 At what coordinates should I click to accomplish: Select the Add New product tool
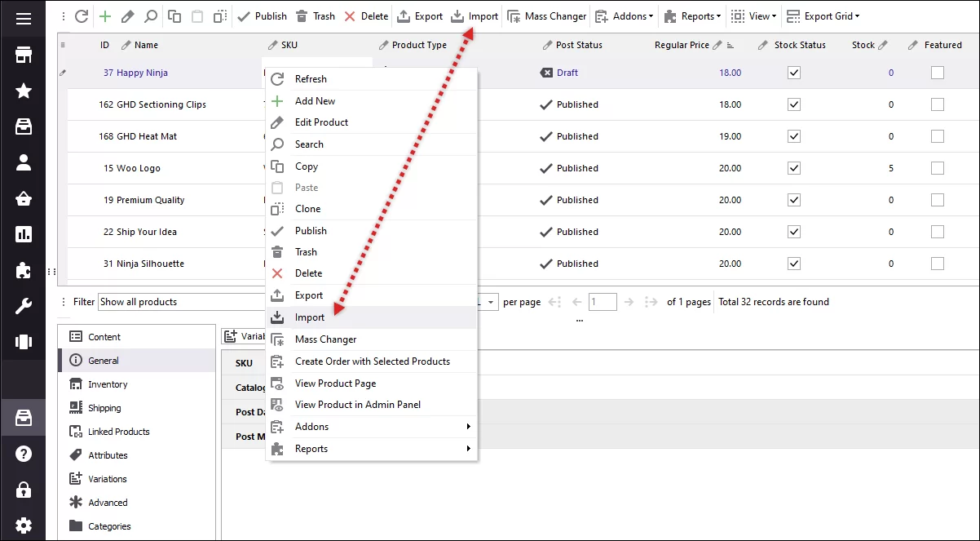click(104, 16)
